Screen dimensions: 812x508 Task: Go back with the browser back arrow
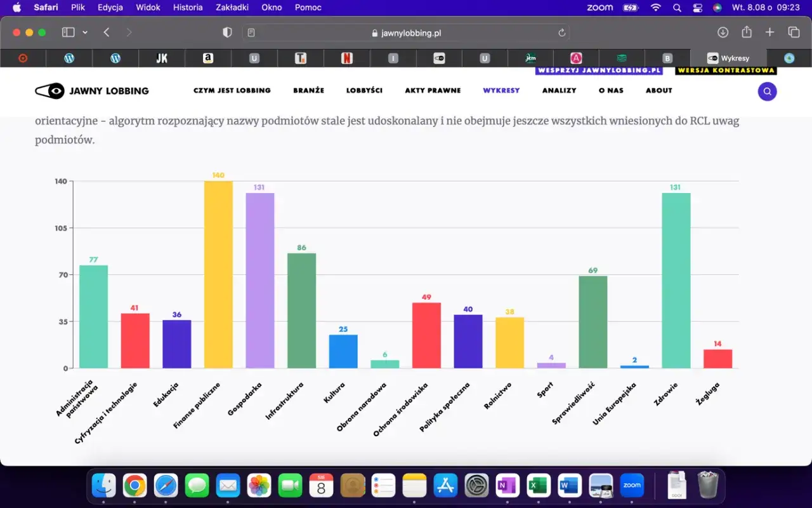pos(107,32)
